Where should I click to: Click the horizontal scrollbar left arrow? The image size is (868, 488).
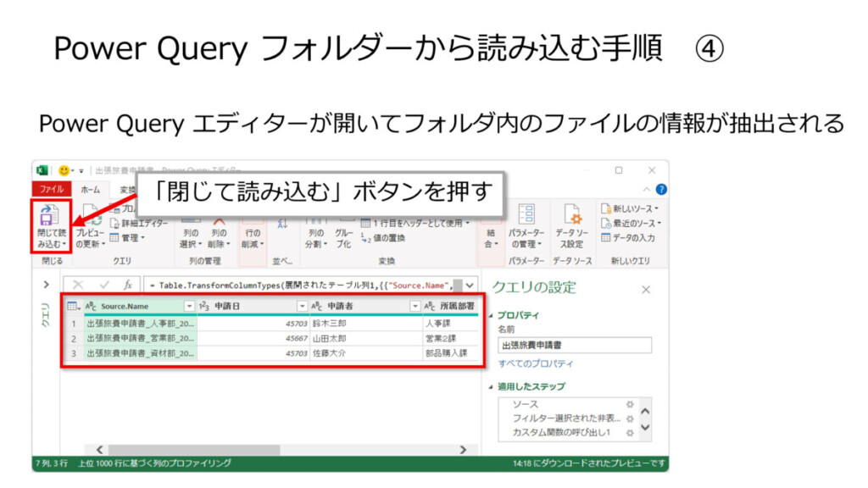[x=100, y=450]
